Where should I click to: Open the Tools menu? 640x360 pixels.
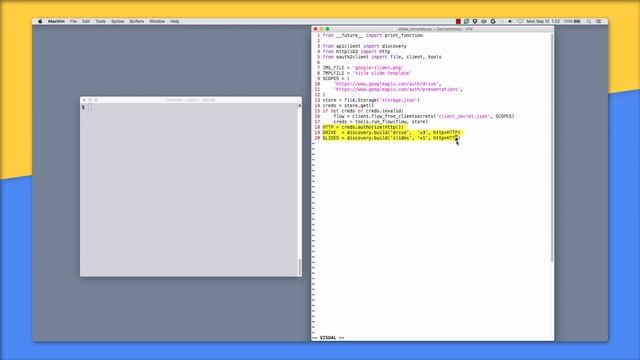[100, 21]
